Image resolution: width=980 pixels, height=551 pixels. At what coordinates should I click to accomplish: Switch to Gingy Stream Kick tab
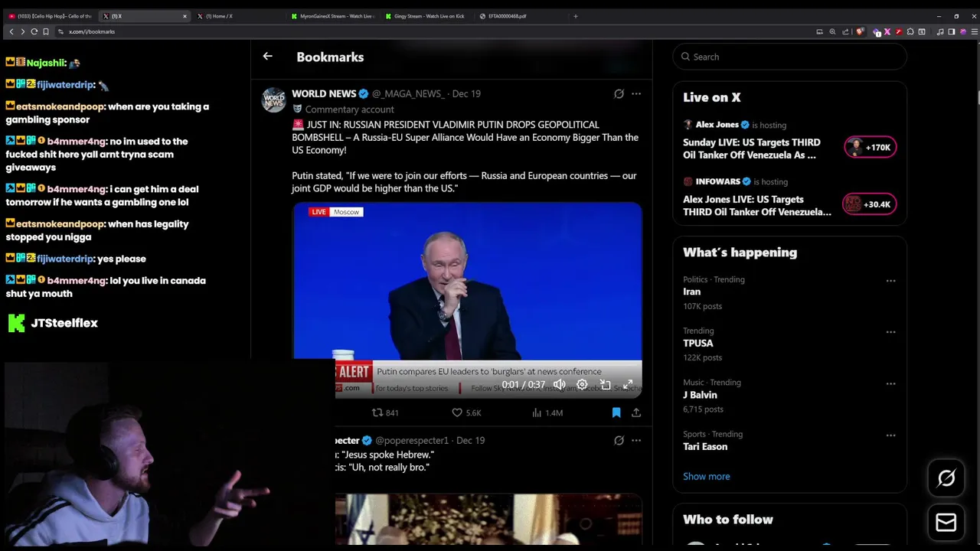pyautogui.click(x=427, y=16)
